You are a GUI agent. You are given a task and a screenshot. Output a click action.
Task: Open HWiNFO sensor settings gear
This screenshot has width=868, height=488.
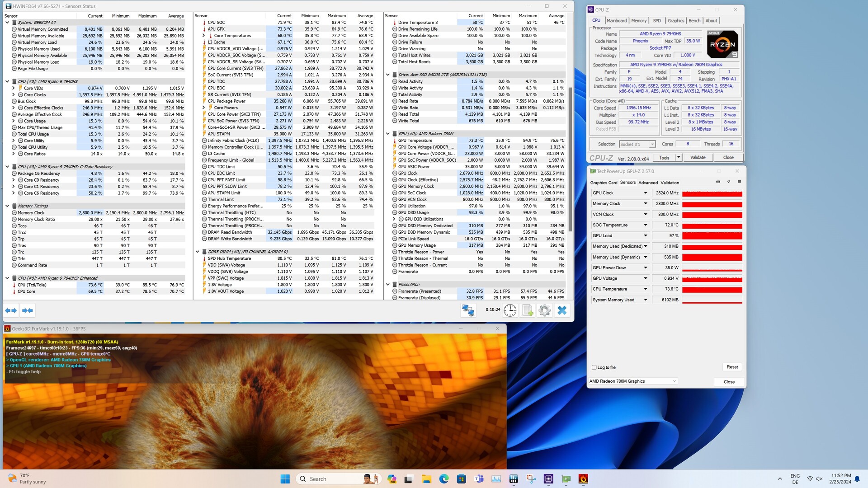pyautogui.click(x=545, y=310)
